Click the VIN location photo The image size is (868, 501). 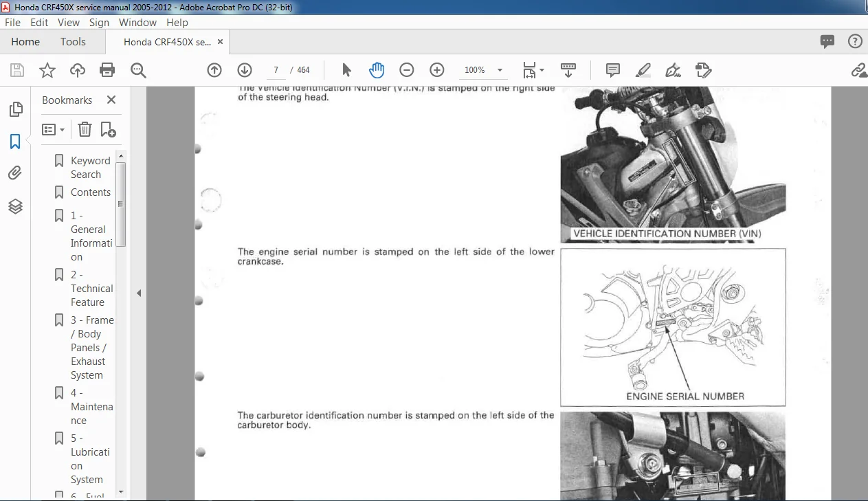(x=673, y=164)
